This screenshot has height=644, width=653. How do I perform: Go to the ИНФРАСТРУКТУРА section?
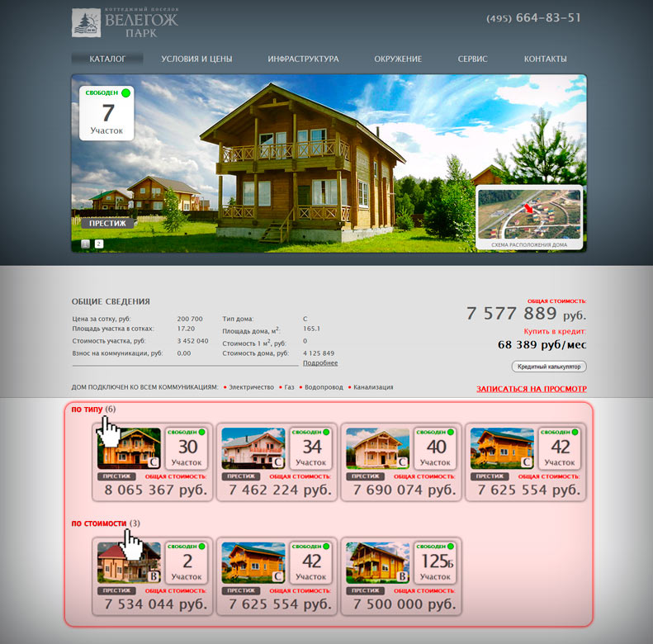coord(303,59)
